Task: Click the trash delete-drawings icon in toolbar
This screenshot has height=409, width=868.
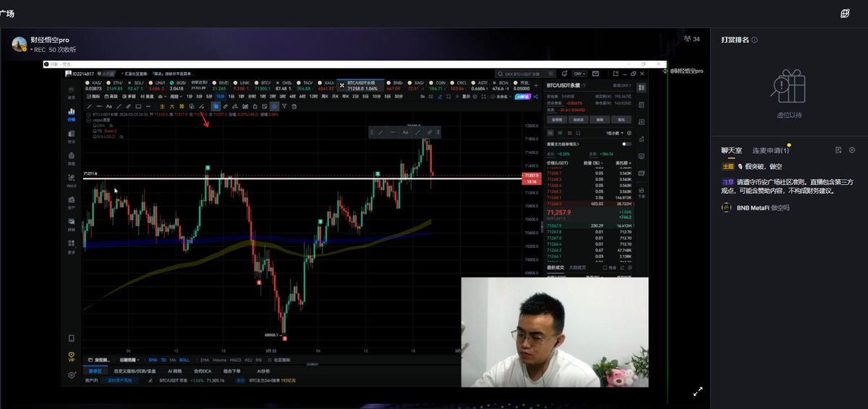Action: 294,106
